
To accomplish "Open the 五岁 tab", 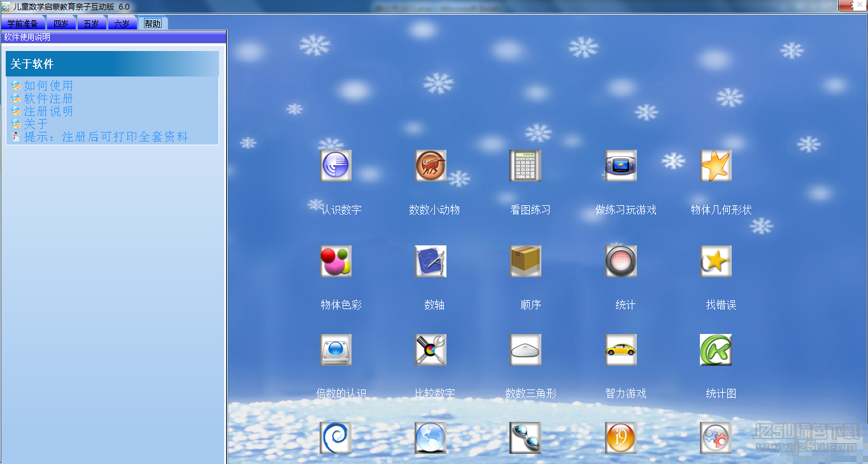I will [92, 24].
